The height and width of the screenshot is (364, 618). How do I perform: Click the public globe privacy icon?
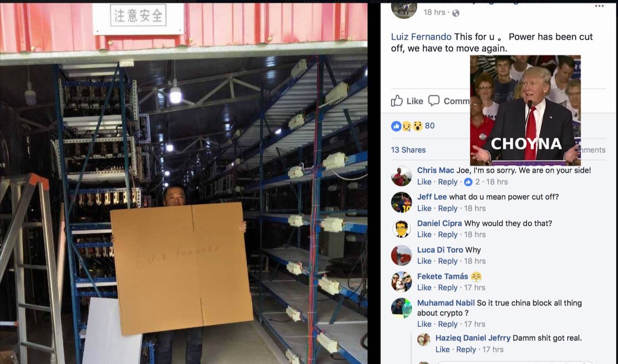[455, 13]
